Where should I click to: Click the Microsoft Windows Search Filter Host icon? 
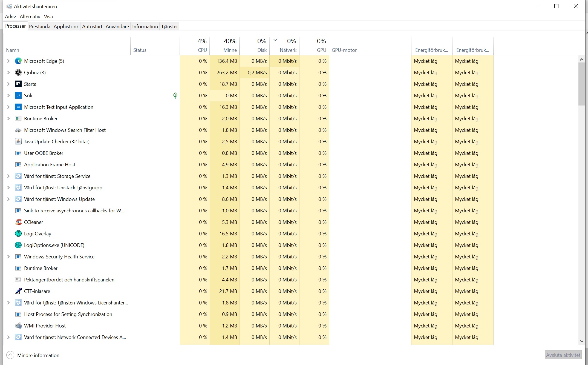click(18, 130)
